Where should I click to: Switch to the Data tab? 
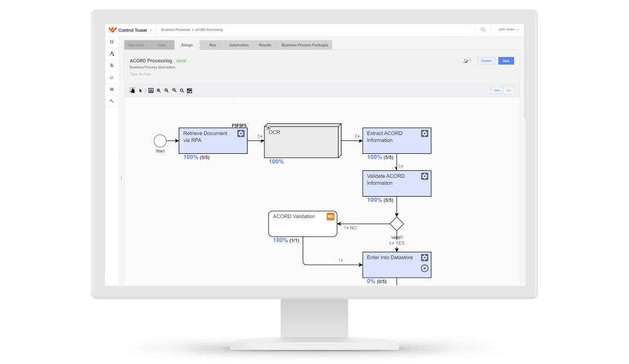[x=162, y=45]
